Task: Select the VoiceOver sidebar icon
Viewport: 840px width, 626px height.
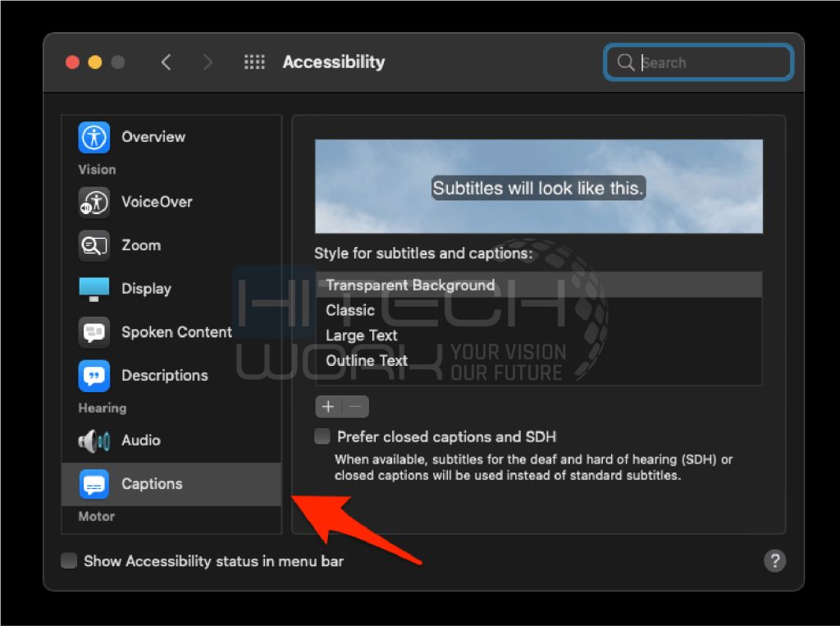Action: coord(94,202)
